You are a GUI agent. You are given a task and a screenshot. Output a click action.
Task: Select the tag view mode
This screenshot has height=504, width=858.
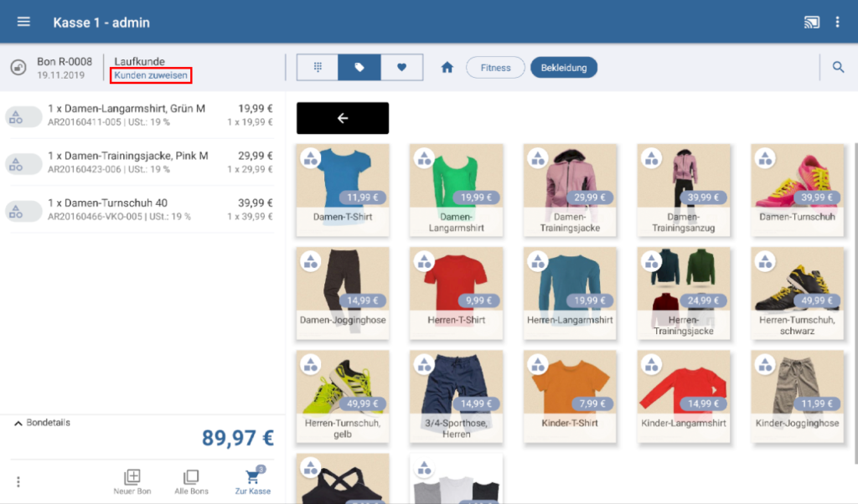click(359, 68)
